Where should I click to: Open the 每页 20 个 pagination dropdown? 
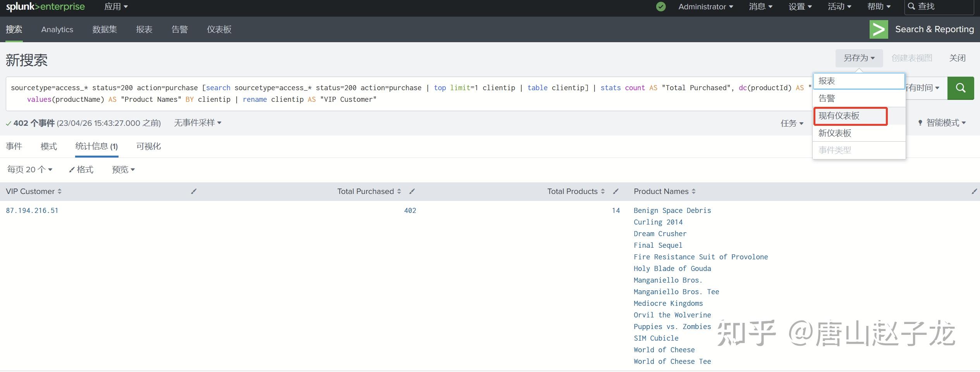coord(29,170)
